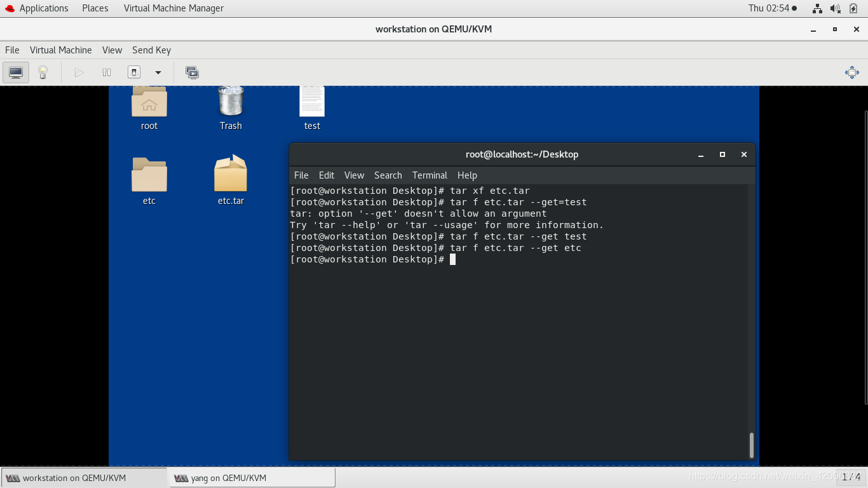Image resolution: width=868 pixels, height=488 pixels.
Task: Switch to fullscreen view icon
Action: pos(852,72)
